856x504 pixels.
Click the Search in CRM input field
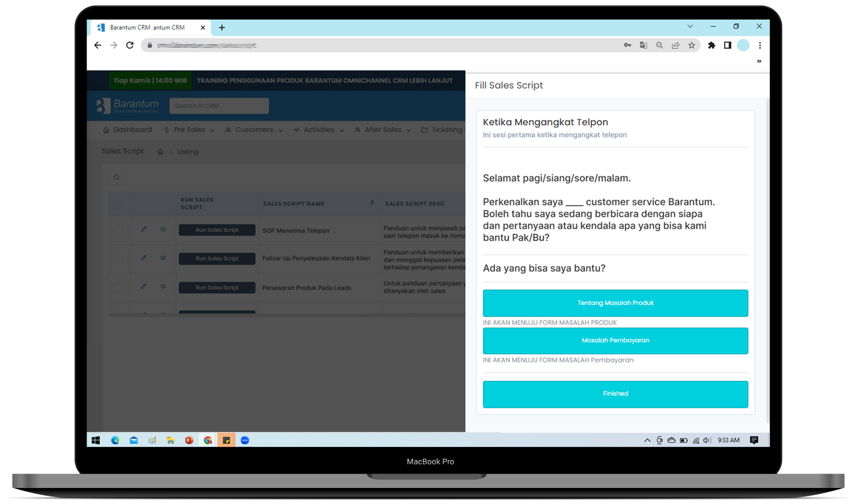point(218,106)
